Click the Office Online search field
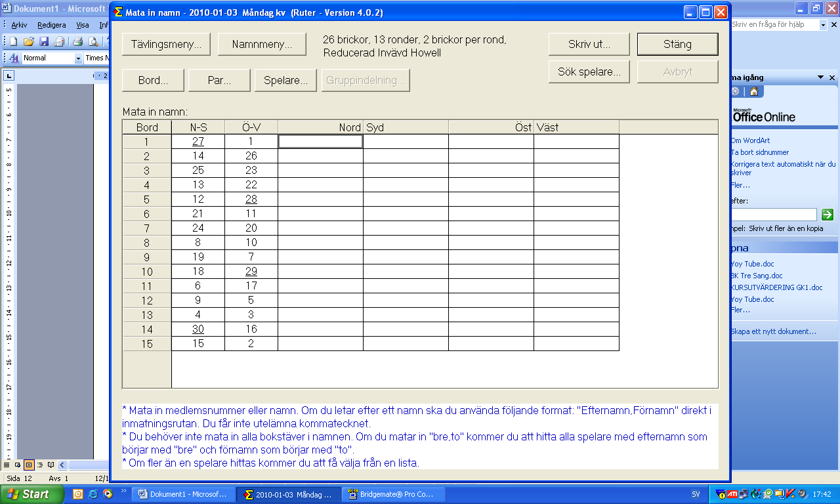The image size is (840, 504). [773, 215]
